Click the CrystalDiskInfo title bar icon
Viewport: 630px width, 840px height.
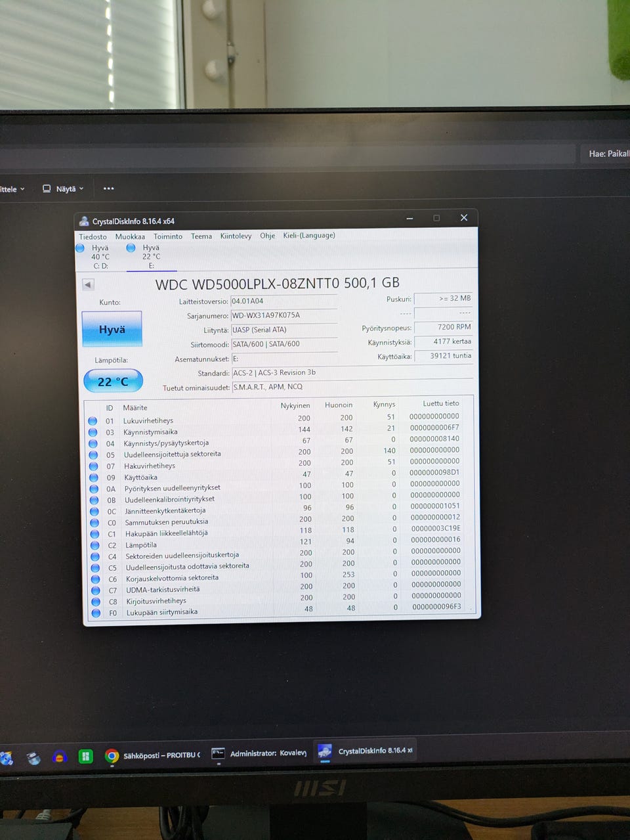coord(84,221)
